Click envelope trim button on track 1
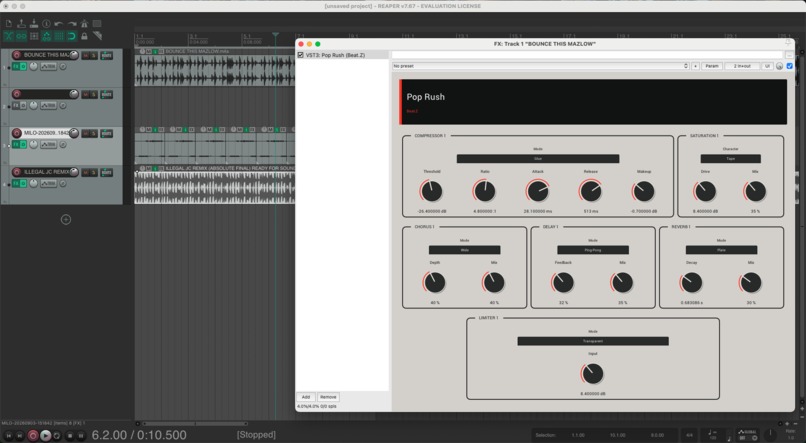The height and width of the screenshot is (443, 806). click(x=48, y=67)
